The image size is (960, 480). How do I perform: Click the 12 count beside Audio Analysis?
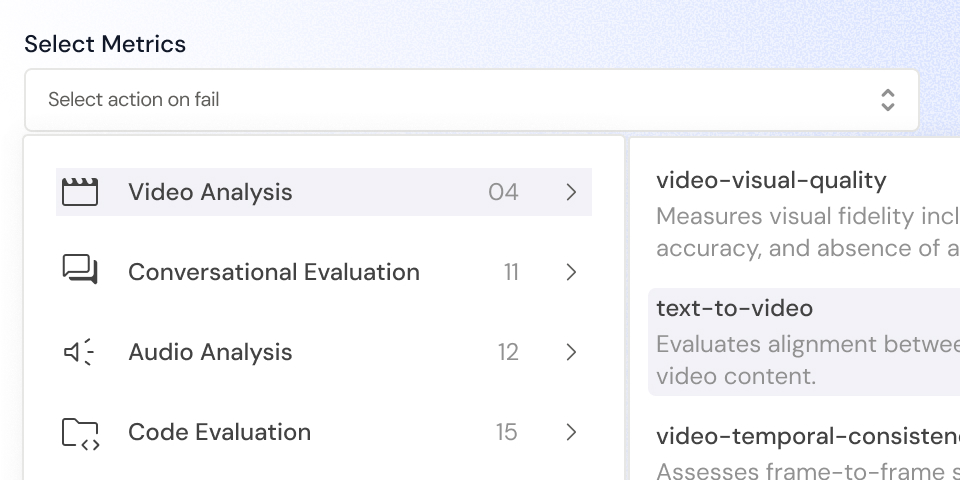pyautogui.click(x=508, y=352)
